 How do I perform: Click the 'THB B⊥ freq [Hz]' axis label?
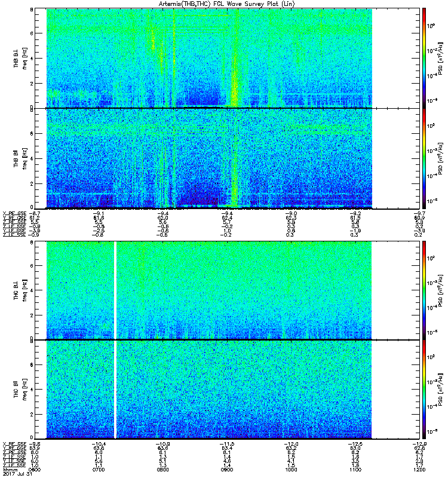point(20,58)
